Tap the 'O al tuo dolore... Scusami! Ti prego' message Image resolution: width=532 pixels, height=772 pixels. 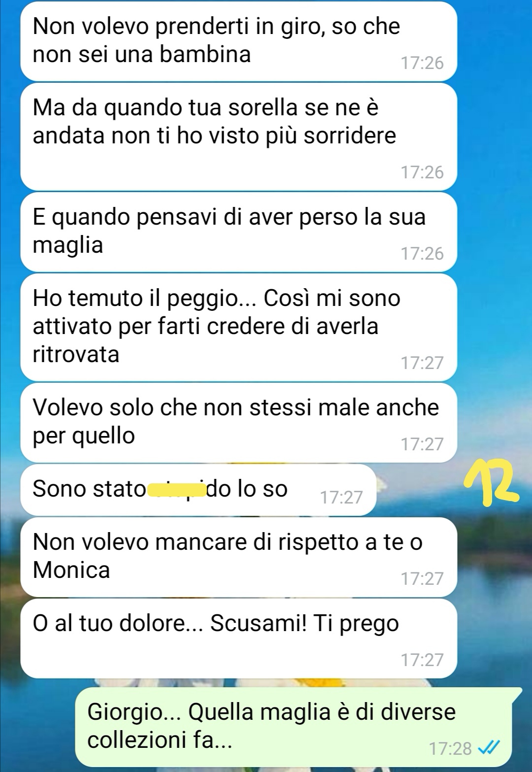[238, 638]
